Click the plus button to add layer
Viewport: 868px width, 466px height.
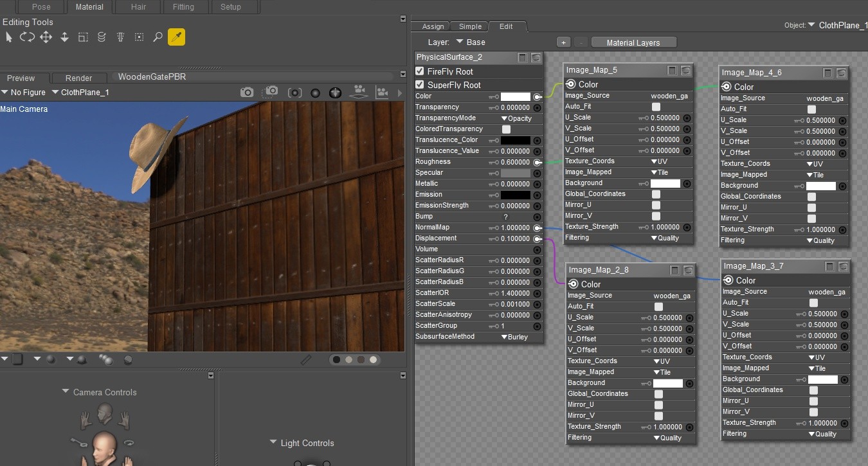pos(563,42)
